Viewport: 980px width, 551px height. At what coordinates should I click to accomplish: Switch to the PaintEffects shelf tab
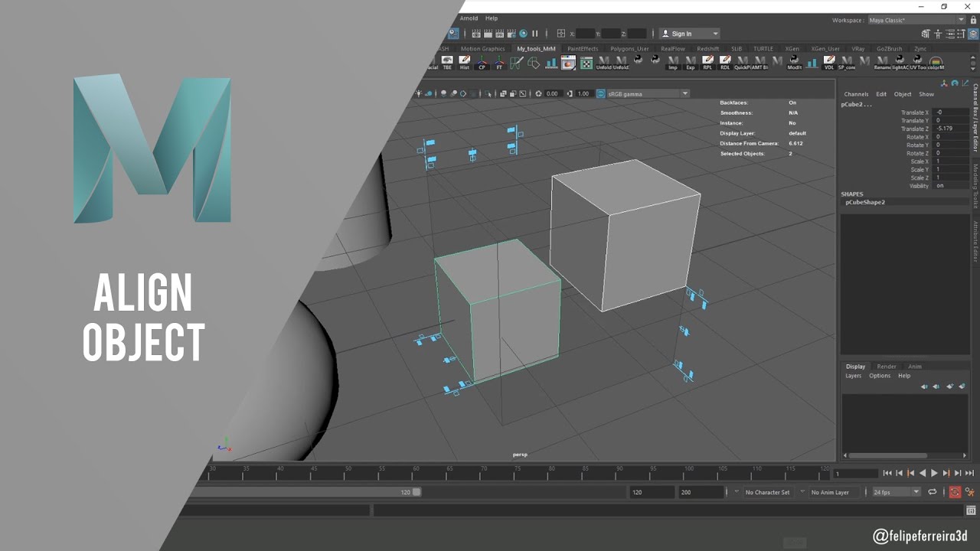click(583, 49)
